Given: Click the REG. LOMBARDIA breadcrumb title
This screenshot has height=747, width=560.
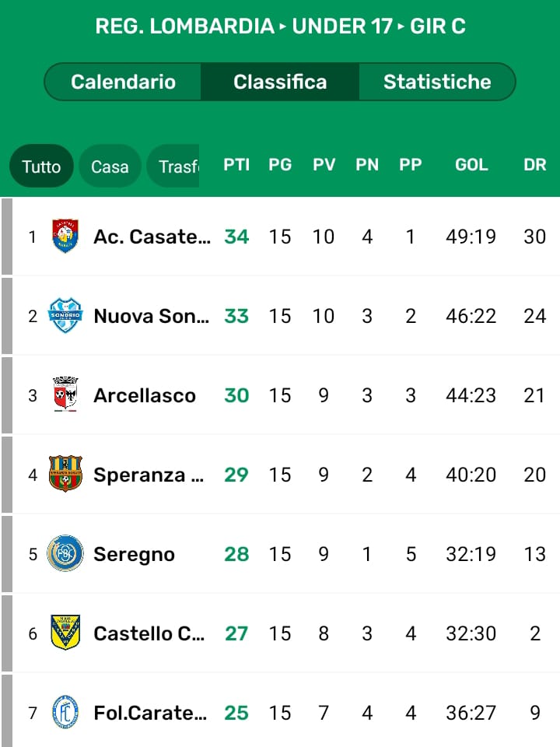Looking at the screenshot, I should [x=184, y=26].
